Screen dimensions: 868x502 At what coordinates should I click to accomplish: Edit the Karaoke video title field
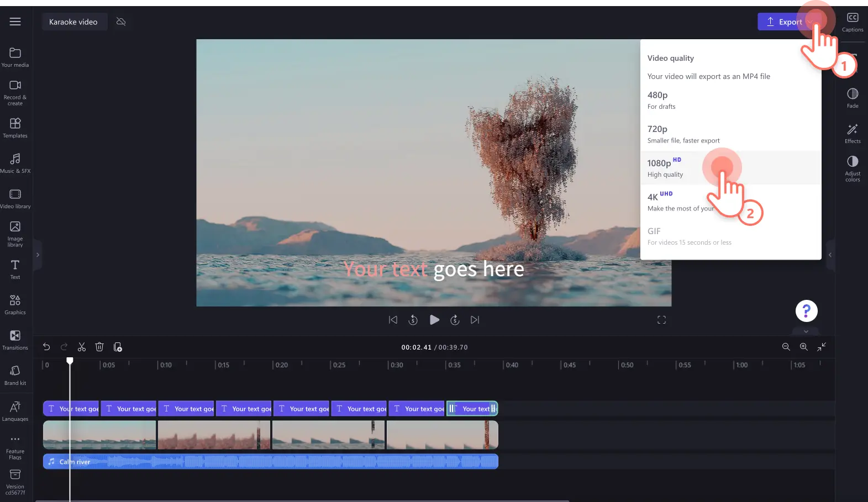point(74,22)
